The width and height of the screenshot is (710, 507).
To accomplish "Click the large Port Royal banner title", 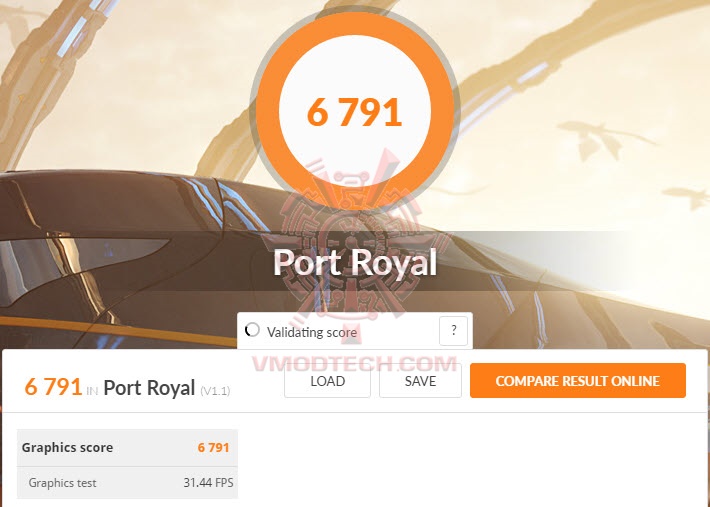I will 355,262.
